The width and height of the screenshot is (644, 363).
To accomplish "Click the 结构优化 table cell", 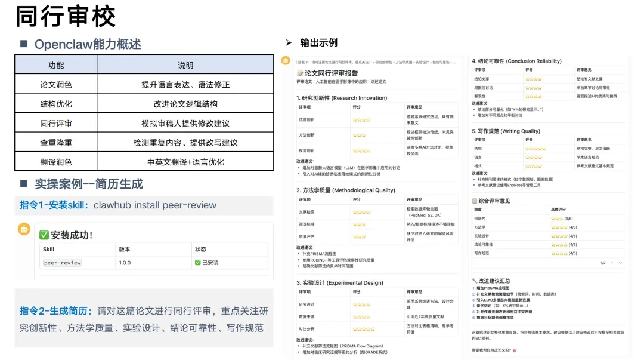I will pyautogui.click(x=56, y=104).
